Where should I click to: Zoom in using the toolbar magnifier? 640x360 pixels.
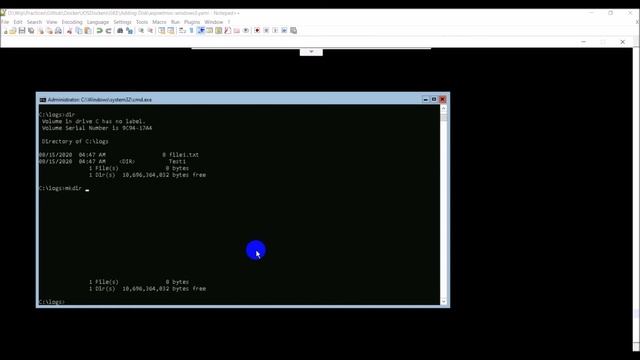[x=141, y=31]
